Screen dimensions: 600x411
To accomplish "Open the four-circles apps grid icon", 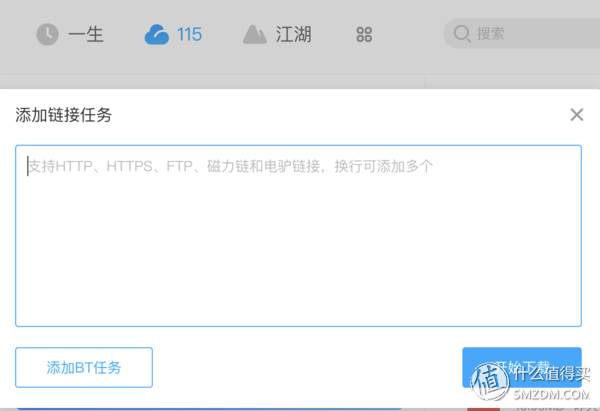I will click(364, 34).
